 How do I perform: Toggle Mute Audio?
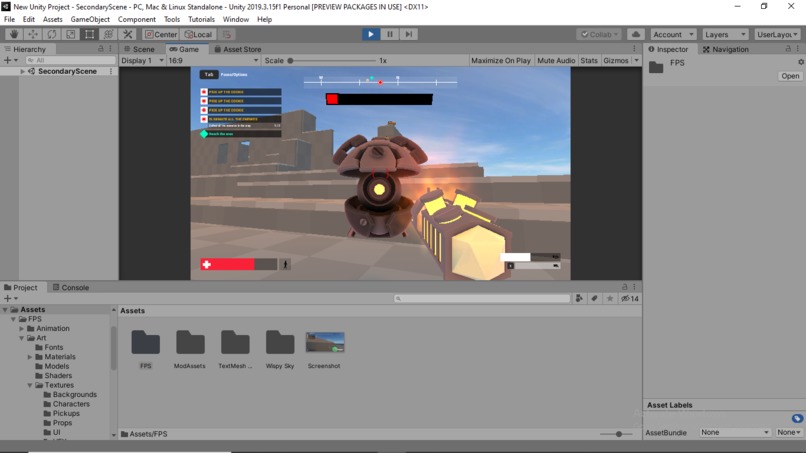pyautogui.click(x=556, y=60)
